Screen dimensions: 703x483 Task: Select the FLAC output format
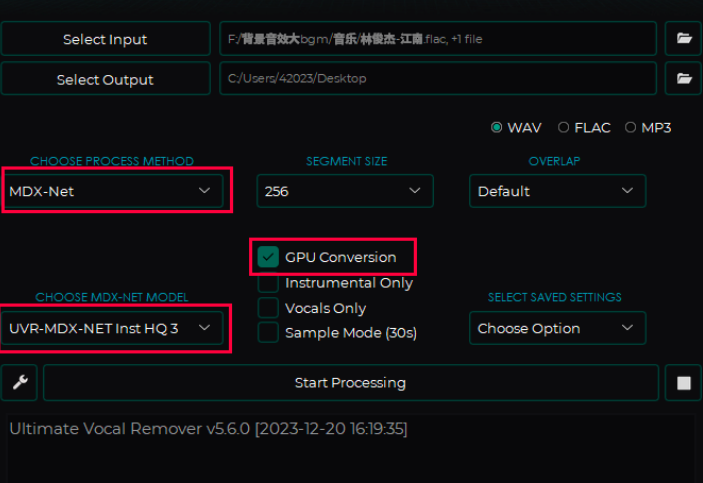tap(563, 128)
